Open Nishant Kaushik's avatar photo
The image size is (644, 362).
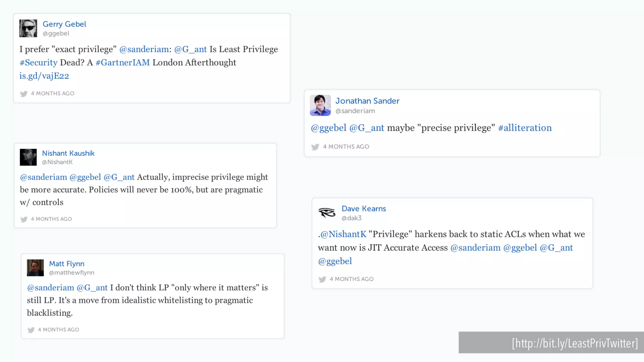(28, 157)
